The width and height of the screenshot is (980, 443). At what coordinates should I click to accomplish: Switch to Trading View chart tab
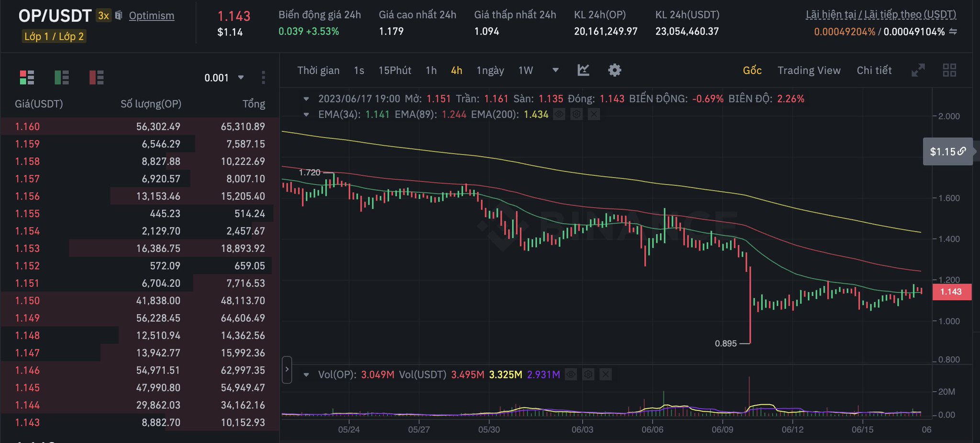pos(809,70)
